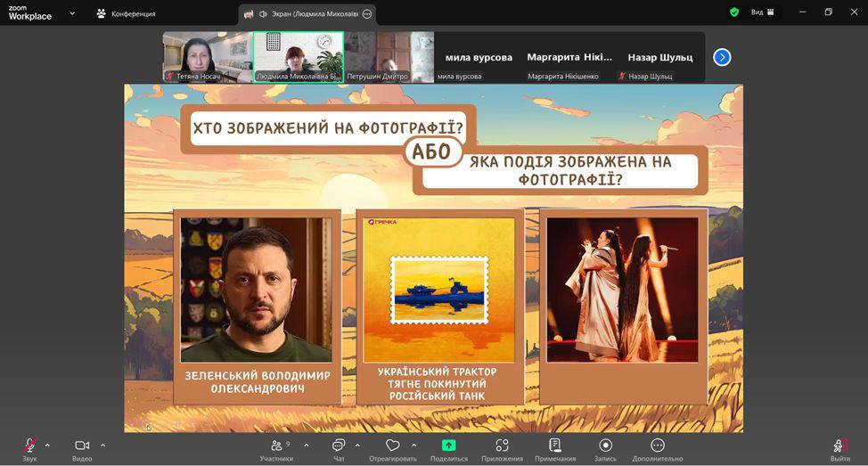Open the Участники participants panel
Image resolution: width=868 pixels, height=466 pixels.
point(275,446)
